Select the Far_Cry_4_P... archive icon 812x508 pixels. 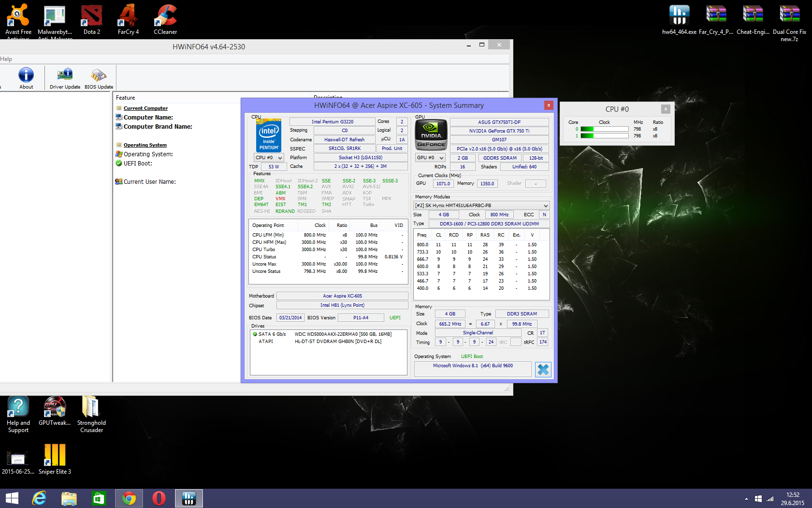[x=716, y=19]
